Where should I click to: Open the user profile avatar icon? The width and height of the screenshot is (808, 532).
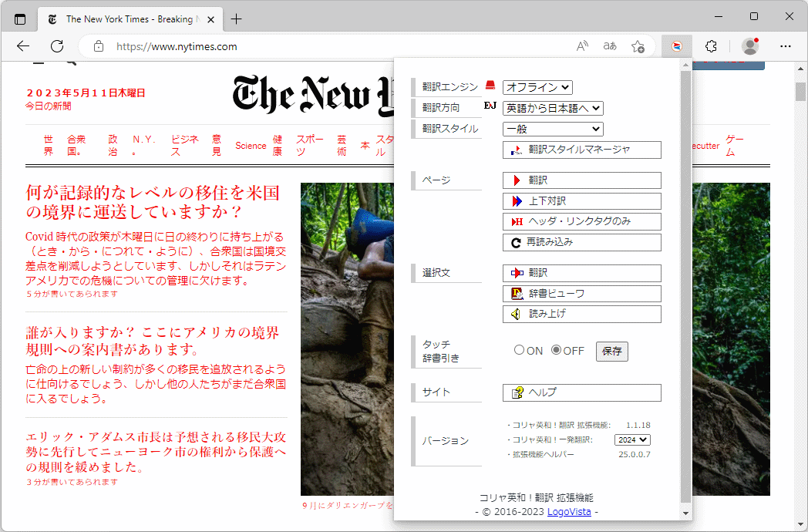[x=749, y=46]
